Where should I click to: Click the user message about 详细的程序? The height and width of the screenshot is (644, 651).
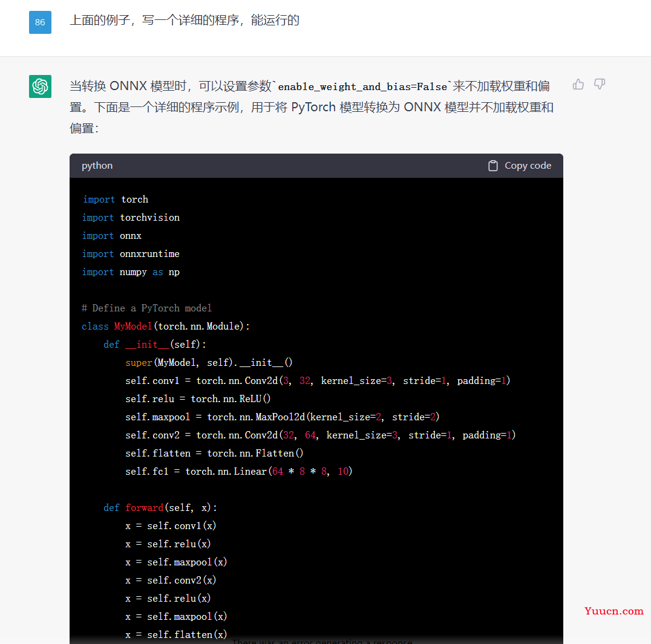[x=185, y=20]
